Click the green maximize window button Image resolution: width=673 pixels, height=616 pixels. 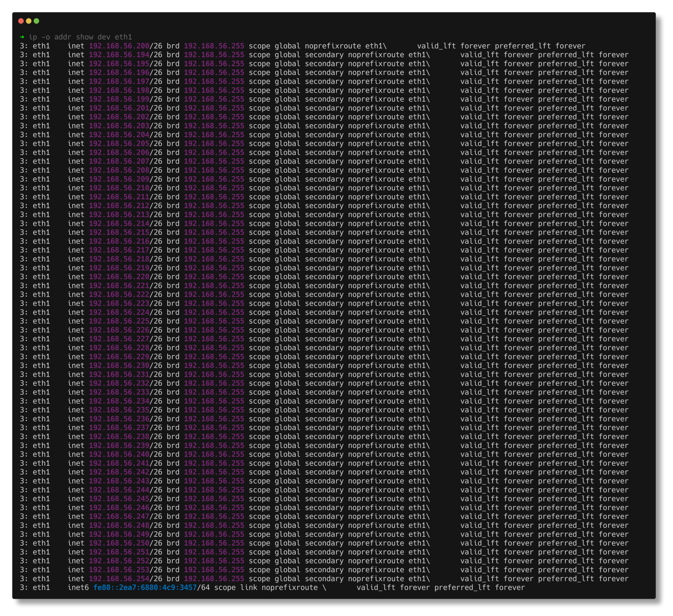(x=36, y=21)
